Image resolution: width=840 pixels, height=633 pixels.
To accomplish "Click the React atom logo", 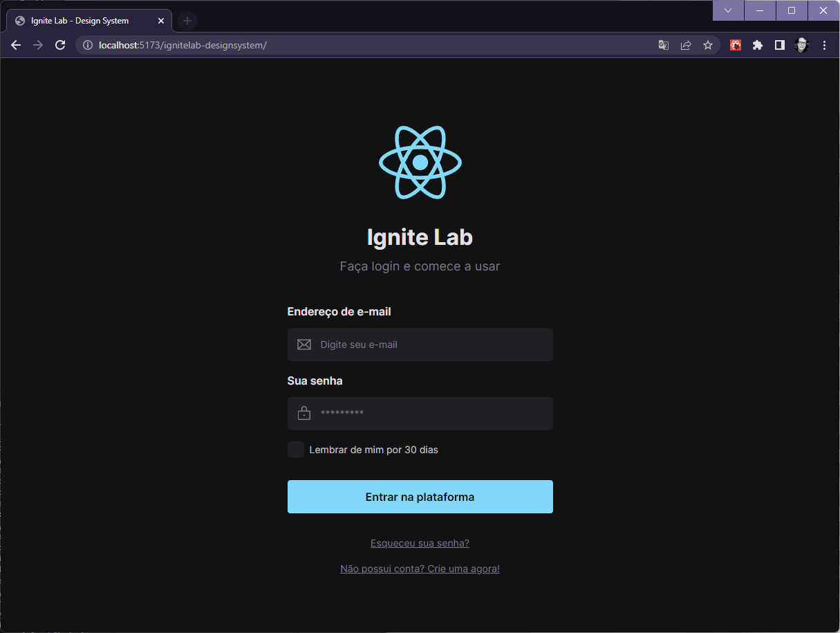I will 420,163.
